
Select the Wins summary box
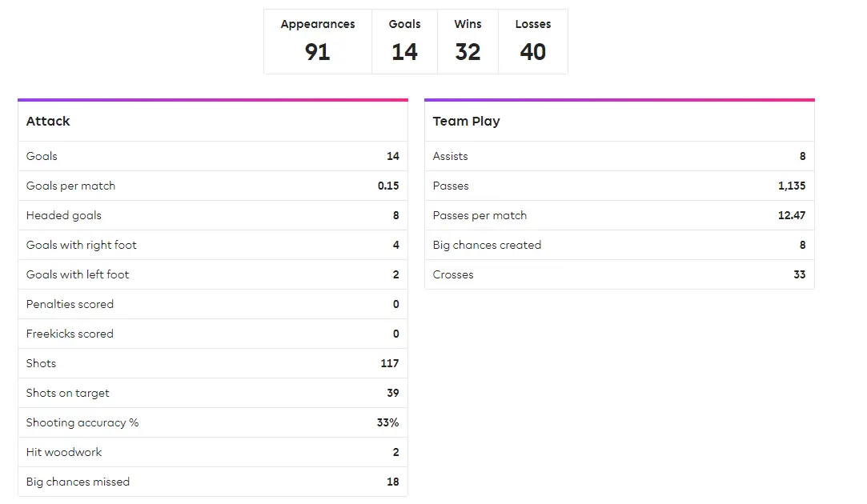click(x=468, y=42)
